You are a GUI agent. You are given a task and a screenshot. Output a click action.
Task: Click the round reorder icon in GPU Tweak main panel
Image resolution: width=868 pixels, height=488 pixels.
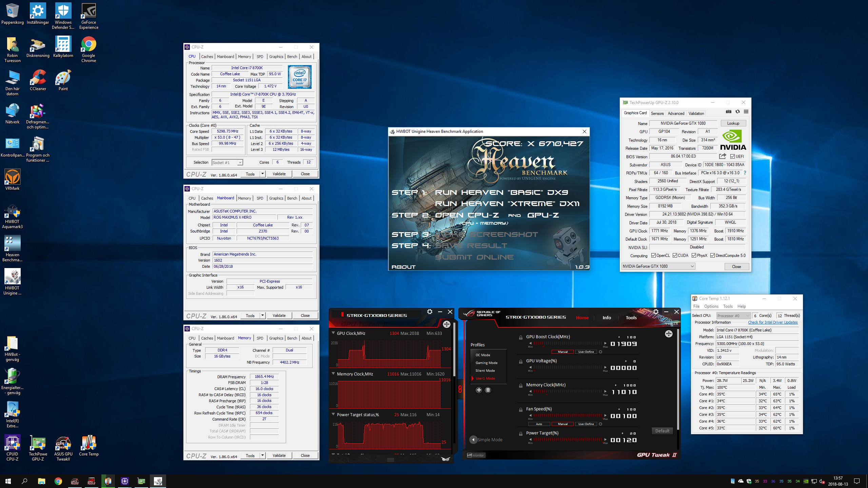[668, 334]
